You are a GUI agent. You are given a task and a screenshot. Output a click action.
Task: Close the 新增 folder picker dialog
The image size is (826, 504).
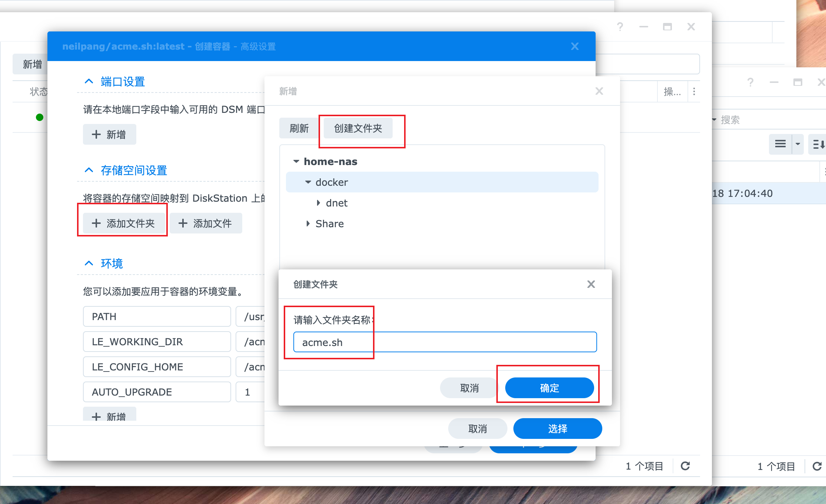[x=599, y=91]
